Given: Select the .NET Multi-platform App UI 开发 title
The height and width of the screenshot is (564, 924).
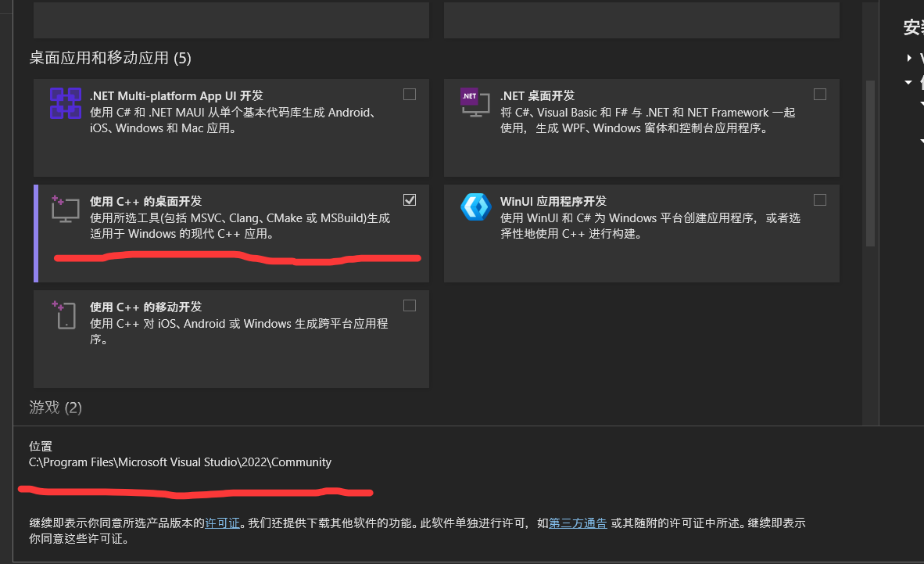Looking at the screenshot, I should pos(177,95).
